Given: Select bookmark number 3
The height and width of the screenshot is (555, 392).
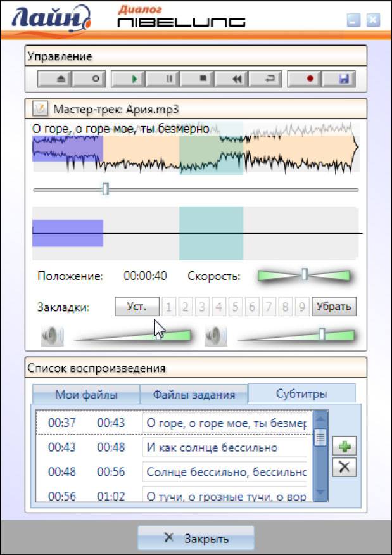Looking at the screenshot, I should point(202,307).
